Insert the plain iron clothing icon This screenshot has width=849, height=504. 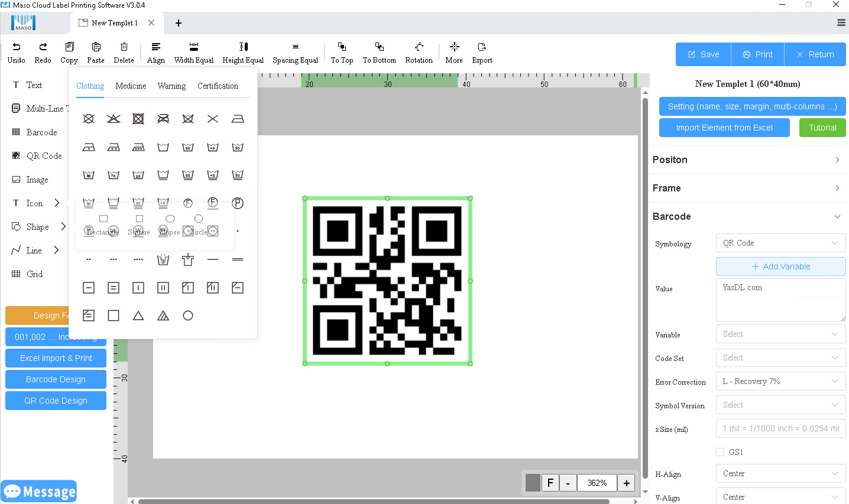click(238, 119)
